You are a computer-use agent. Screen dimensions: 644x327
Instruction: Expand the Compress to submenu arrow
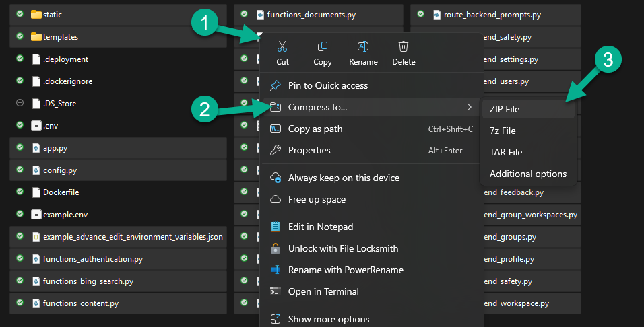click(469, 107)
